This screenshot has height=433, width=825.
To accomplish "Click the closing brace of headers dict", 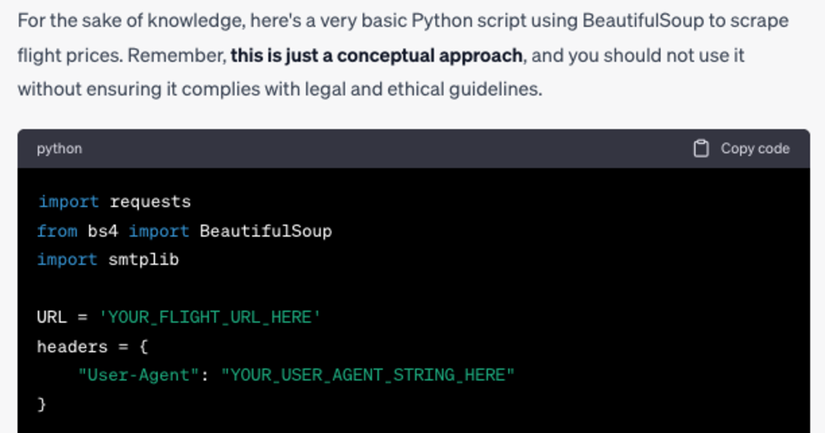I will [x=42, y=404].
